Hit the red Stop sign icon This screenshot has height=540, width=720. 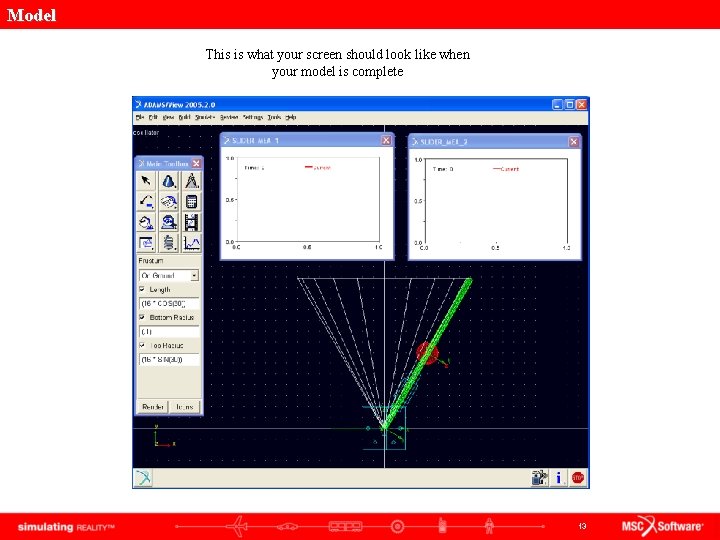pyautogui.click(x=578, y=478)
